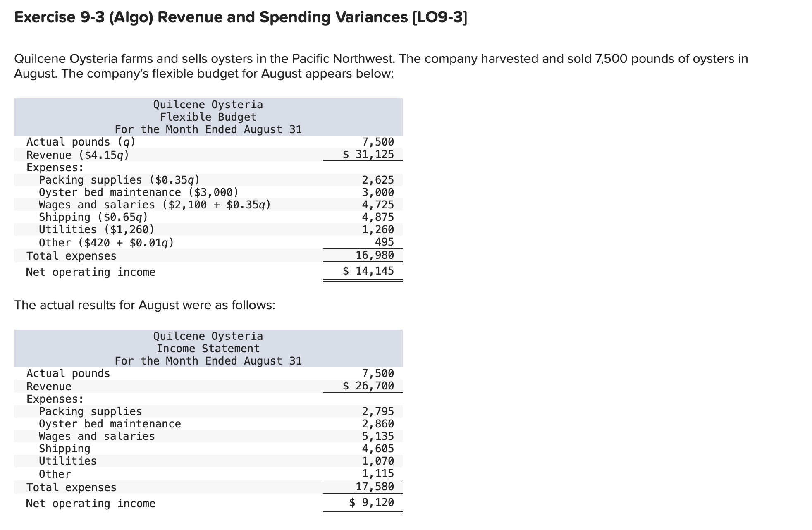Select Total expenses 17,580 in income statement

[x=374, y=487]
